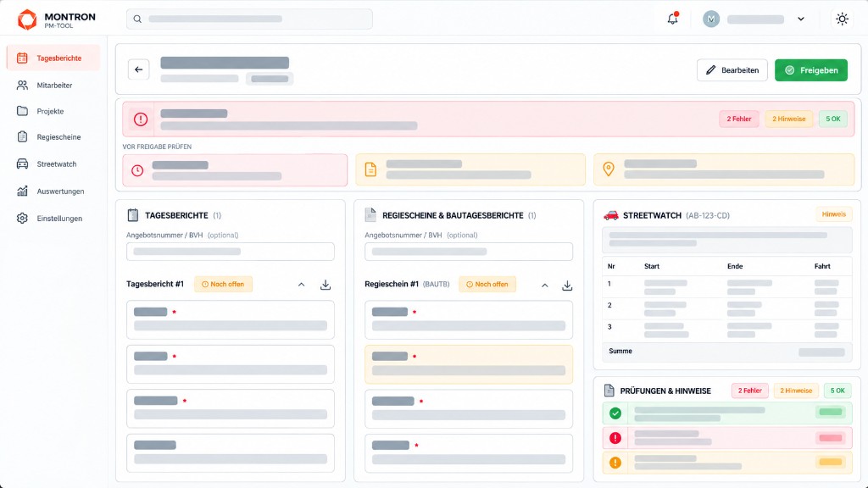Click the Tagesbericht #1 heading

point(155,284)
